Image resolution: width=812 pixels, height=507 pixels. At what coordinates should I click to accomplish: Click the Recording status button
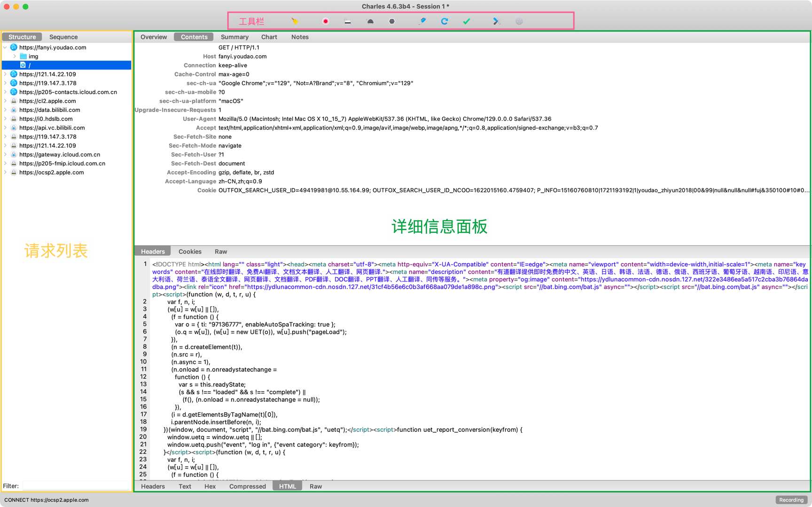(791, 500)
